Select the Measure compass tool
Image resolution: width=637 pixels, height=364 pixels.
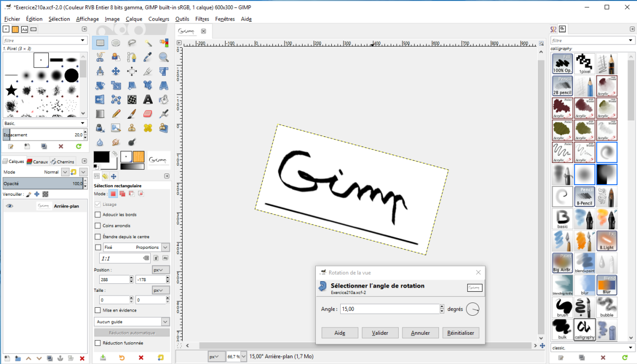(100, 71)
